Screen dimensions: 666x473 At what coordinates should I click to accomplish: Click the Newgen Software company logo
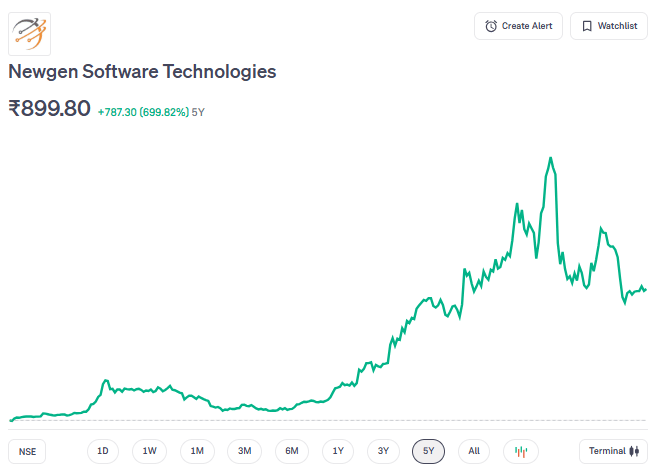[29, 33]
